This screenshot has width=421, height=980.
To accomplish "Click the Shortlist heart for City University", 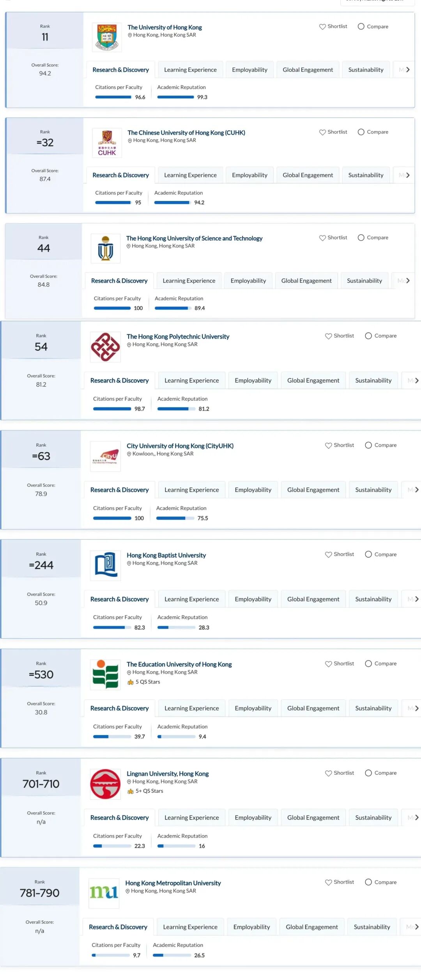I will pos(329,445).
